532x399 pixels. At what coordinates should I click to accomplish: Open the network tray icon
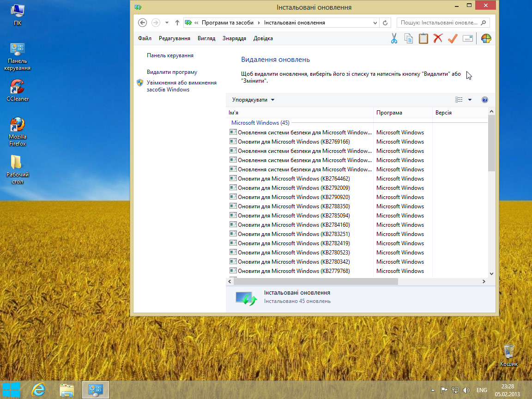455,390
